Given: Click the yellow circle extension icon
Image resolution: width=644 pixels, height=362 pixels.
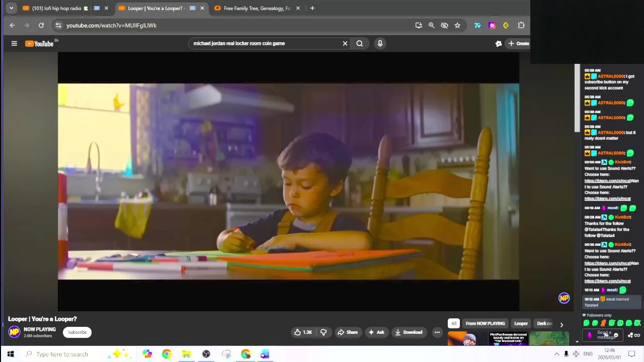Looking at the screenshot, I should pyautogui.click(x=506, y=25).
